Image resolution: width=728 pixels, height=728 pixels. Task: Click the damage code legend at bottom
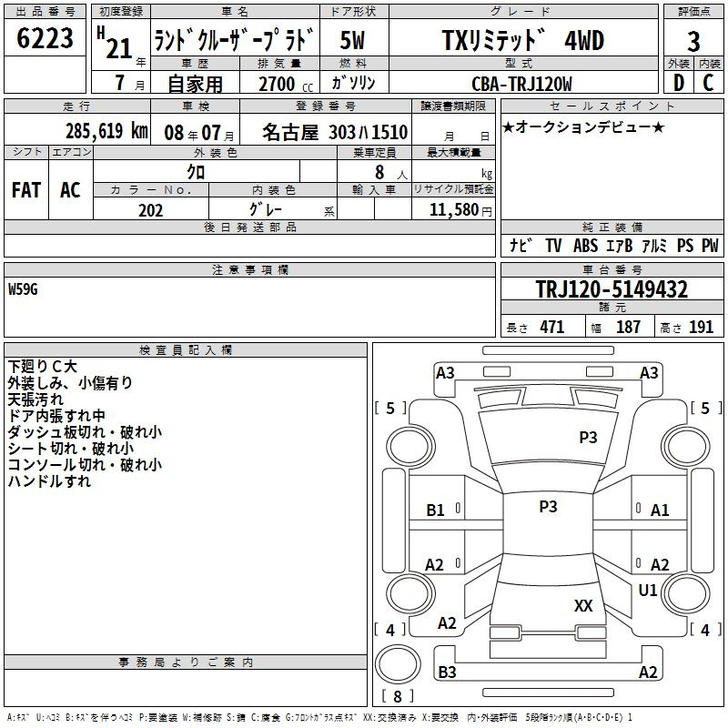tap(320, 717)
